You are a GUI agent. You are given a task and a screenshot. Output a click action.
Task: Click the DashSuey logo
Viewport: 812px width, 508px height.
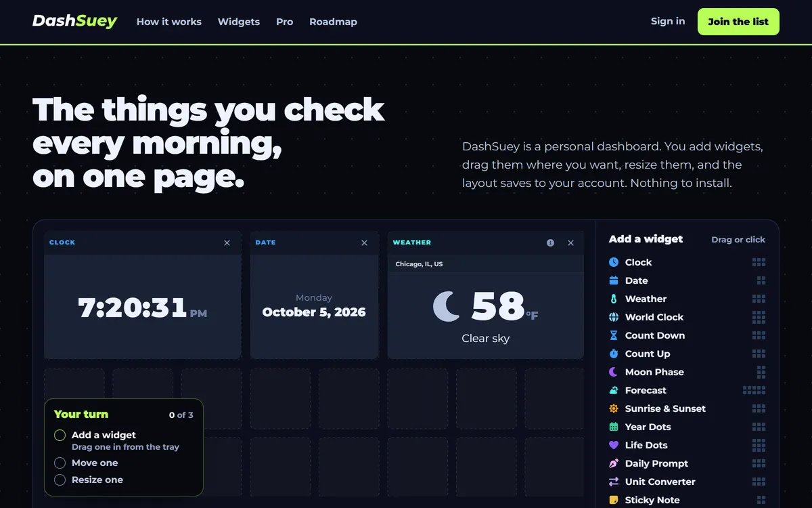(75, 21)
